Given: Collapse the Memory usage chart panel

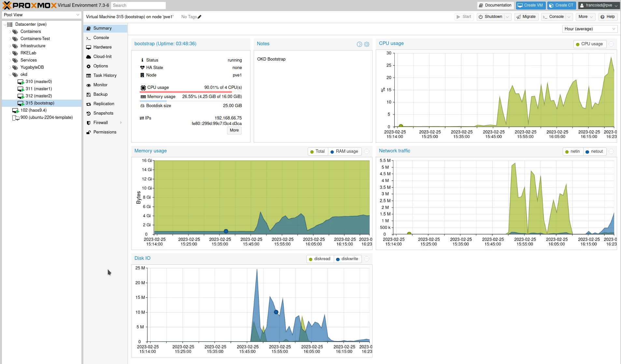Looking at the screenshot, I should 367,151.
